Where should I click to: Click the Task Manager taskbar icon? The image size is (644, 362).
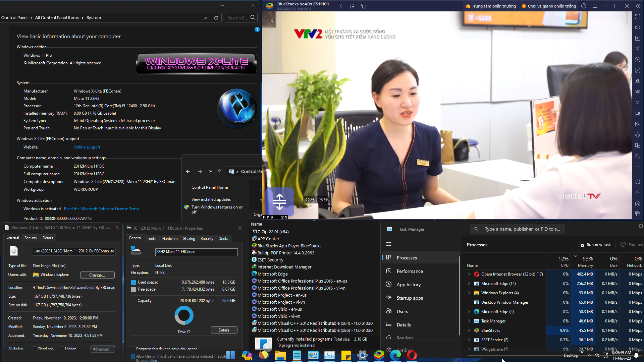pos(329,355)
